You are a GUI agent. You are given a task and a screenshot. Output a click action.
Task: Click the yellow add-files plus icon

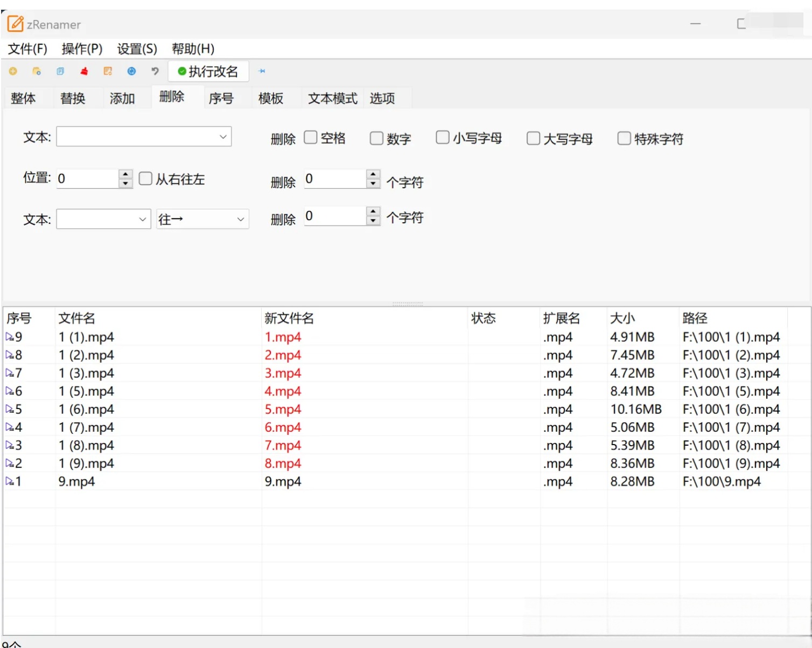coord(13,71)
